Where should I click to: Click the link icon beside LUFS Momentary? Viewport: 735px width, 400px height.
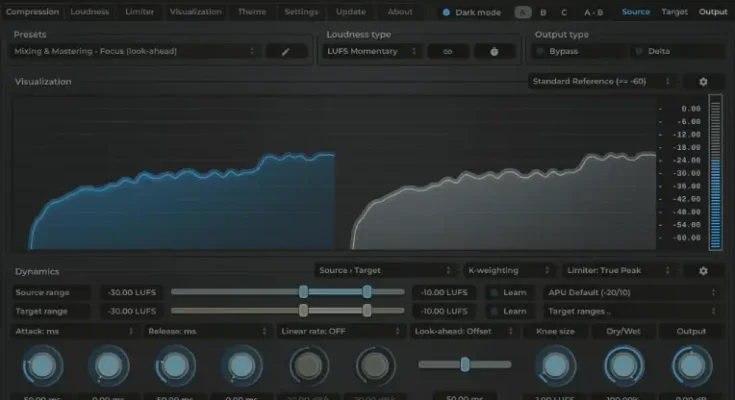point(447,51)
